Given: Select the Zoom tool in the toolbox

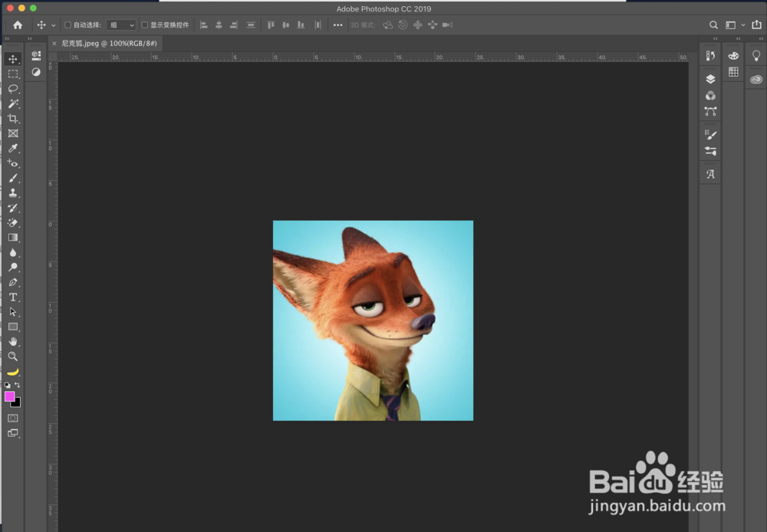Looking at the screenshot, I should (x=13, y=356).
